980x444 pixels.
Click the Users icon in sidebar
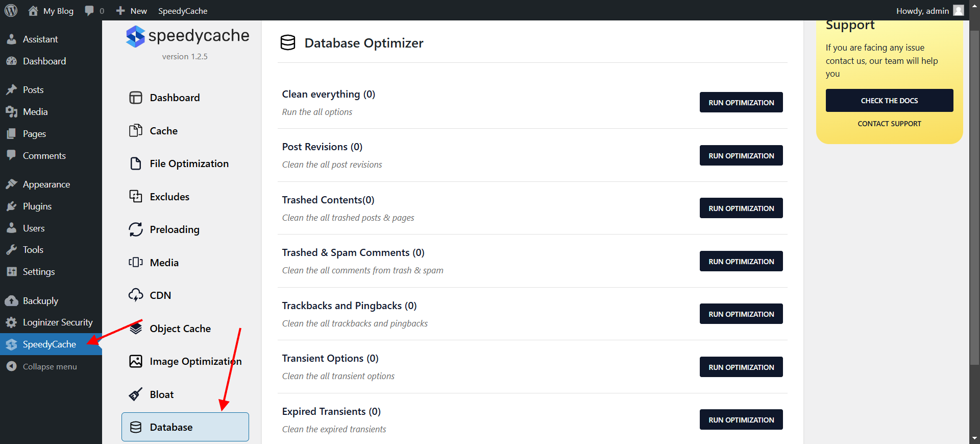12,228
